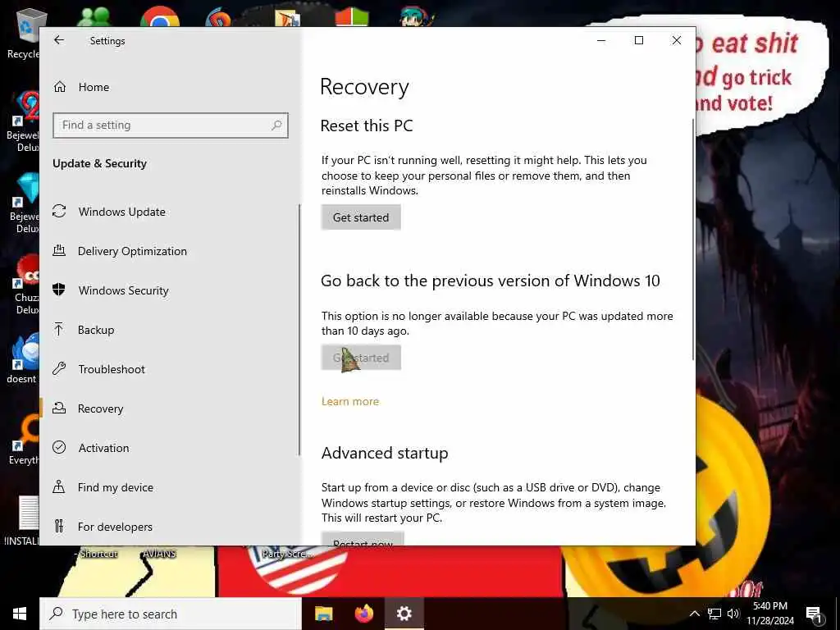Click the Recovery page heading
The height and width of the screenshot is (630, 840).
click(364, 87)
